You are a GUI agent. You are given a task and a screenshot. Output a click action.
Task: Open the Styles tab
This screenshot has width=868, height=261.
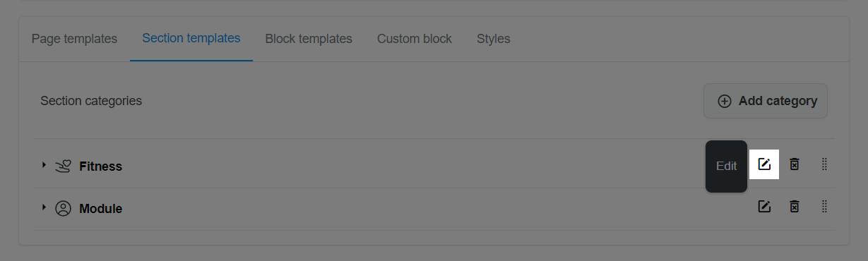pyautogui.click(x=494, y=39)
